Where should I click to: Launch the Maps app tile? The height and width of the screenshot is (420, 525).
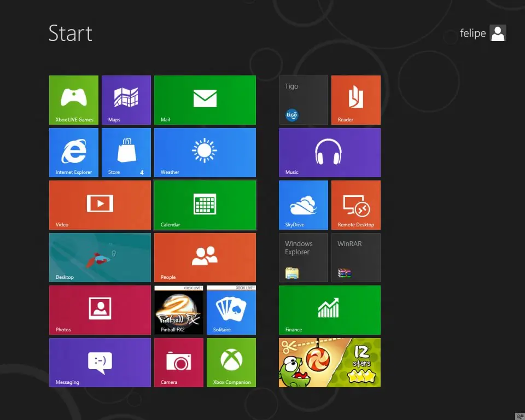[126, 100]
